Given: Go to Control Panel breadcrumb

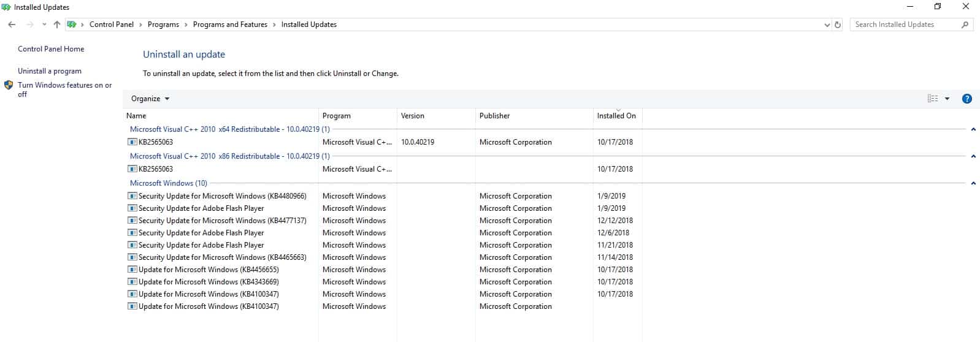Looking at the screenshot, I should 111,25.
